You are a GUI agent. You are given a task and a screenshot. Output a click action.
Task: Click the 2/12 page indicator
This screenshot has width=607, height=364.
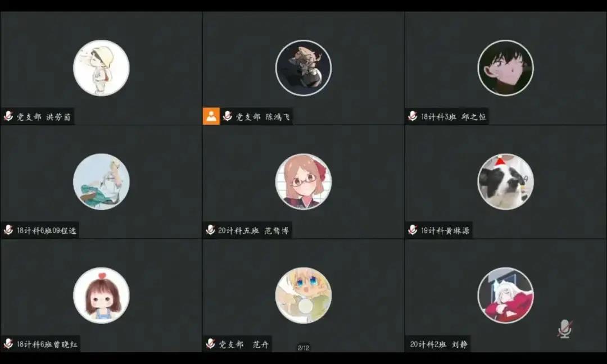point(303,348)
